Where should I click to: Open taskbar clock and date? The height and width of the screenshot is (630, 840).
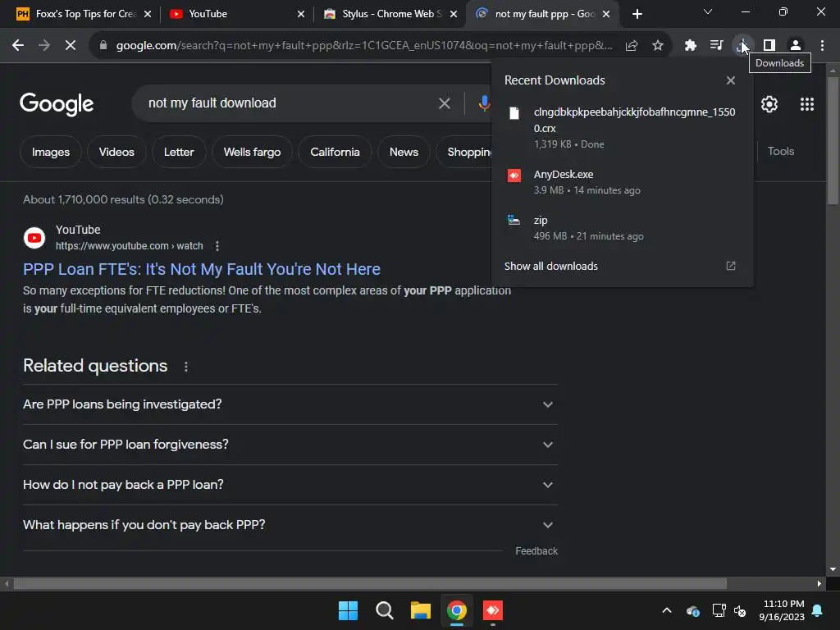coord(782,610)
